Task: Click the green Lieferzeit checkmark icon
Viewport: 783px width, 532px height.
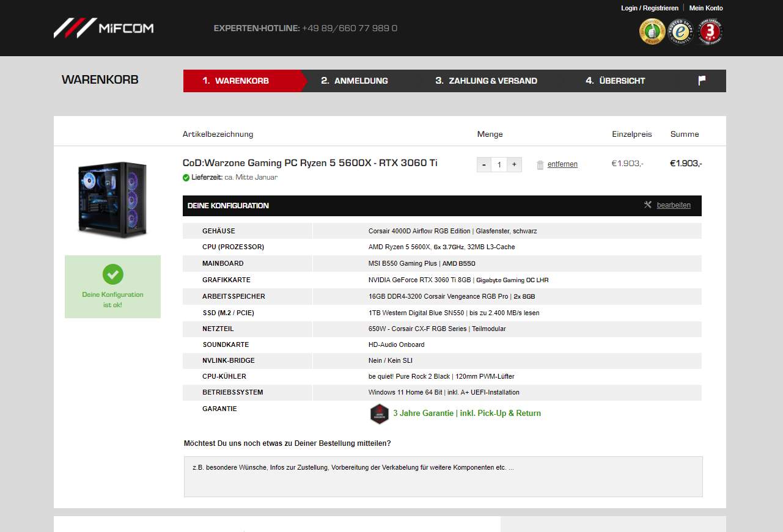Action: tap(186, 178)
